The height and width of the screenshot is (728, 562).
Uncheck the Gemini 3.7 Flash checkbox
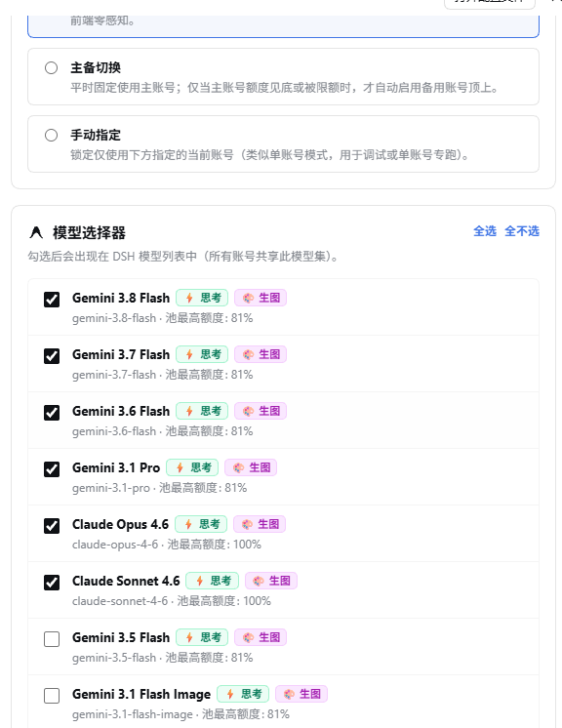tap(52, 356)
